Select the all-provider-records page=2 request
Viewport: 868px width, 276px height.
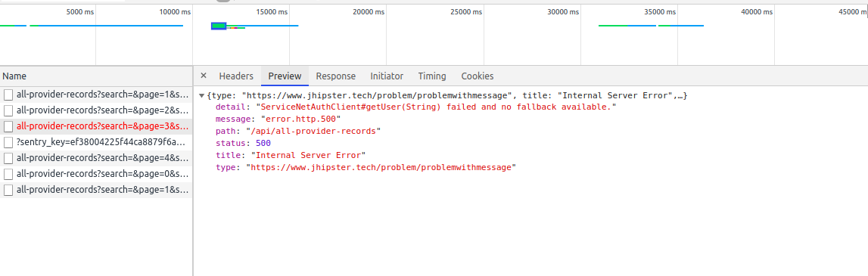click(x=96, y=110)
